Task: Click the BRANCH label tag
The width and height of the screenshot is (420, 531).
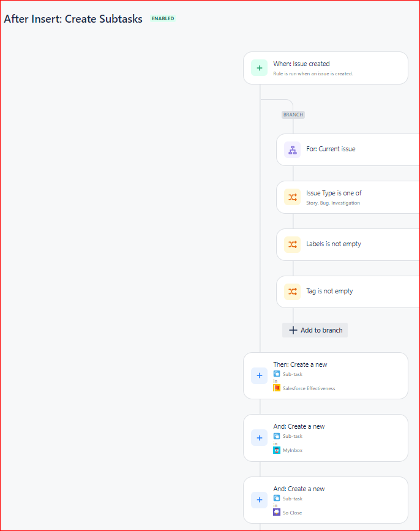Action: (293, 115)
